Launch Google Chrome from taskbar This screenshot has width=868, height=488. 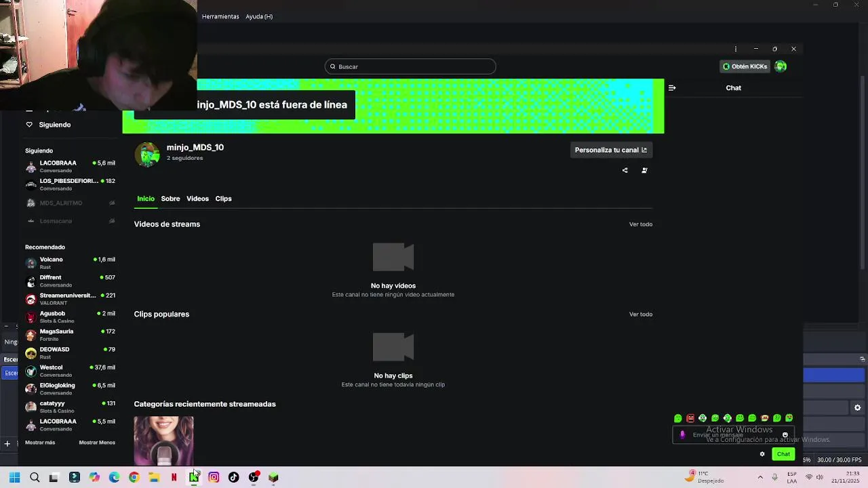point(134,477)
